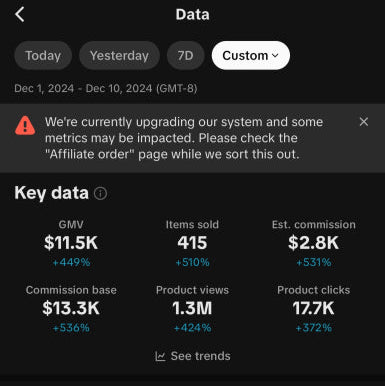Image resolution: width=385 pixels, height=386 pixels.
Task: Click the trends chart icon
Action: tap(160, 356)
